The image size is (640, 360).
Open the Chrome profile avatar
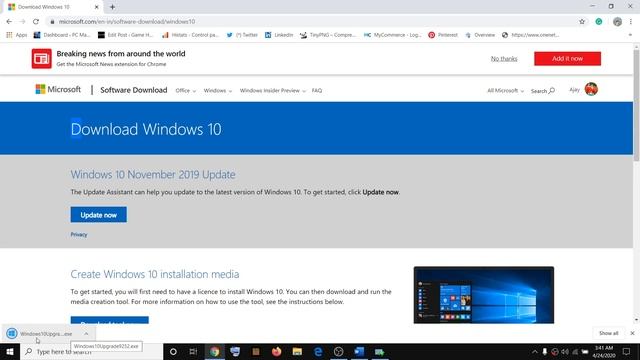coord(617,22)
